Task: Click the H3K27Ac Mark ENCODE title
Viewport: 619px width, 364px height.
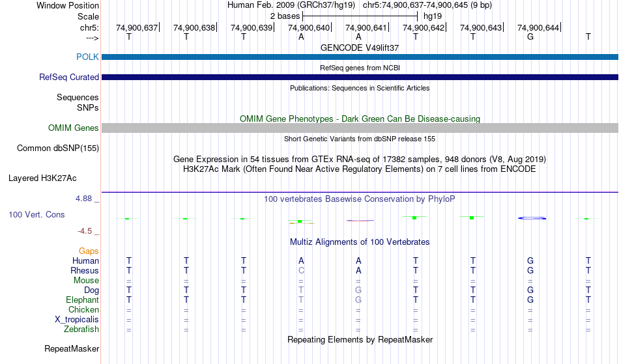Action: (360, 169)
